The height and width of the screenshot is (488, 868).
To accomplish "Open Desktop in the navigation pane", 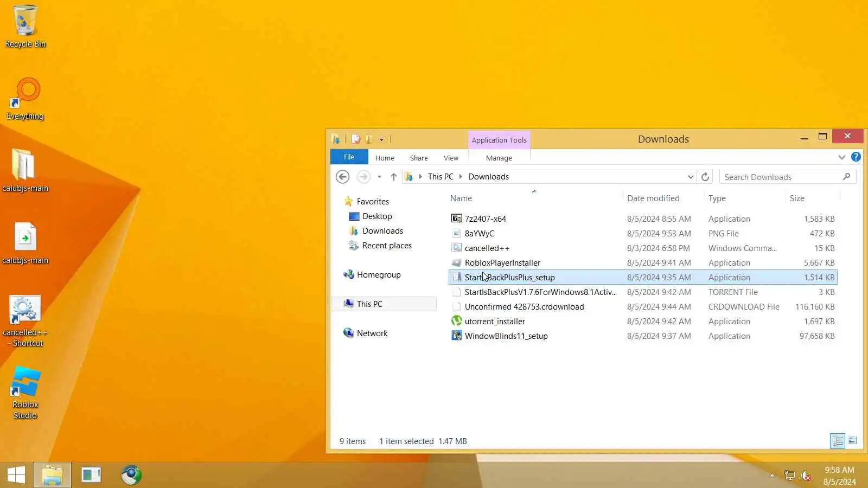I will coord(377,216).
